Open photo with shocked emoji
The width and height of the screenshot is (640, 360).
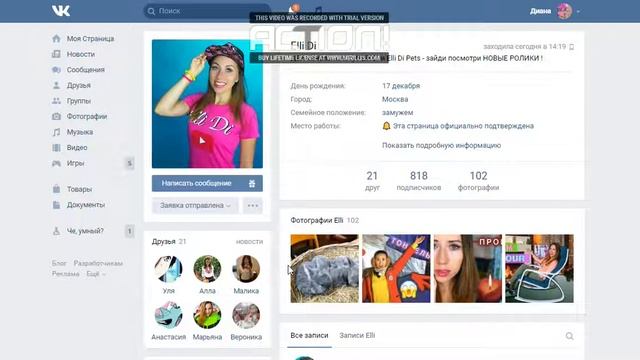pos(396,269)
